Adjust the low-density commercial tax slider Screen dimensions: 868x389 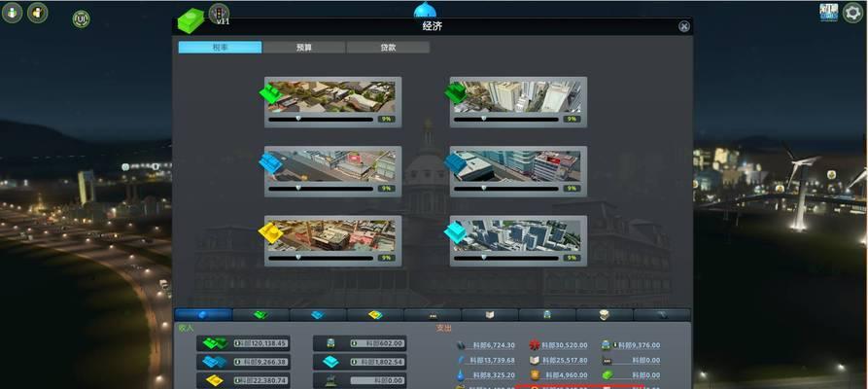(x=321, y=189)
